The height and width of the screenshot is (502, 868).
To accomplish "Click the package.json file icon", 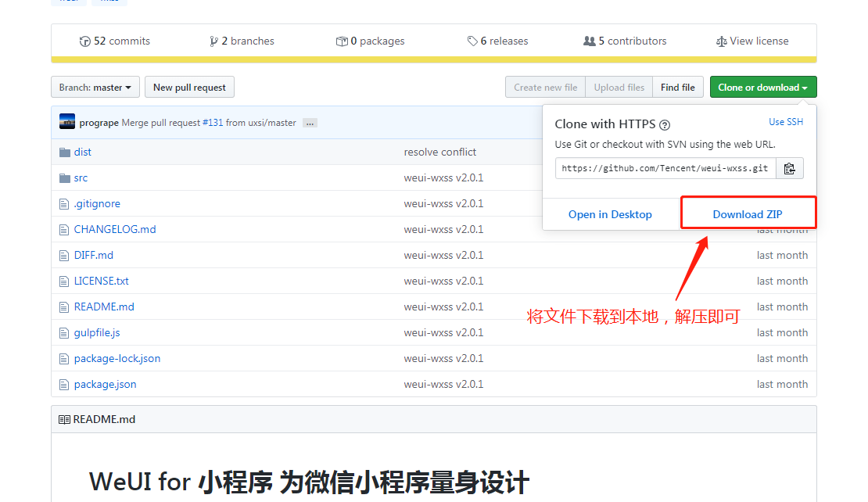I will coord(63,385).
